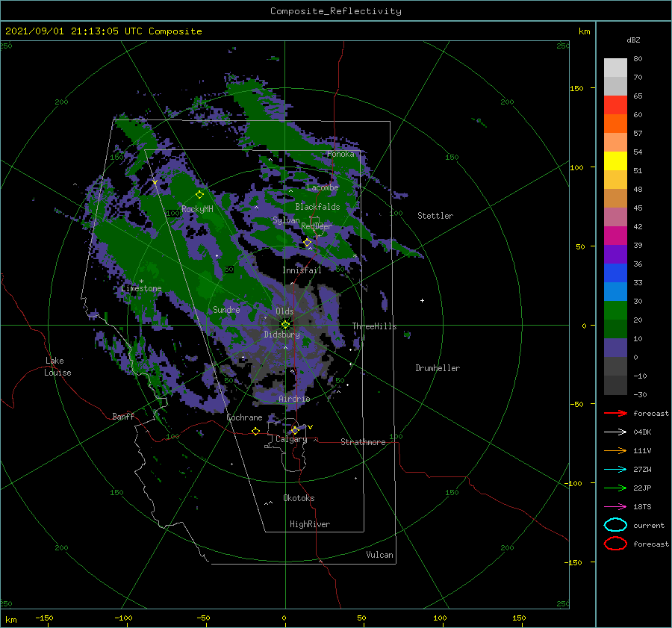Screen dimensions: 672x628
Task: Click the ThreeHills map label
Action: [x=374, y=326]
